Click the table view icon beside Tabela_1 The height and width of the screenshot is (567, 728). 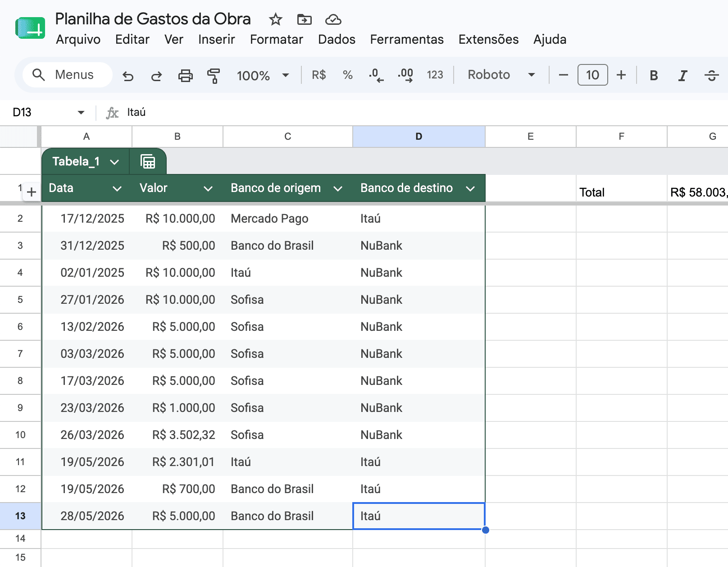[148, 161]
